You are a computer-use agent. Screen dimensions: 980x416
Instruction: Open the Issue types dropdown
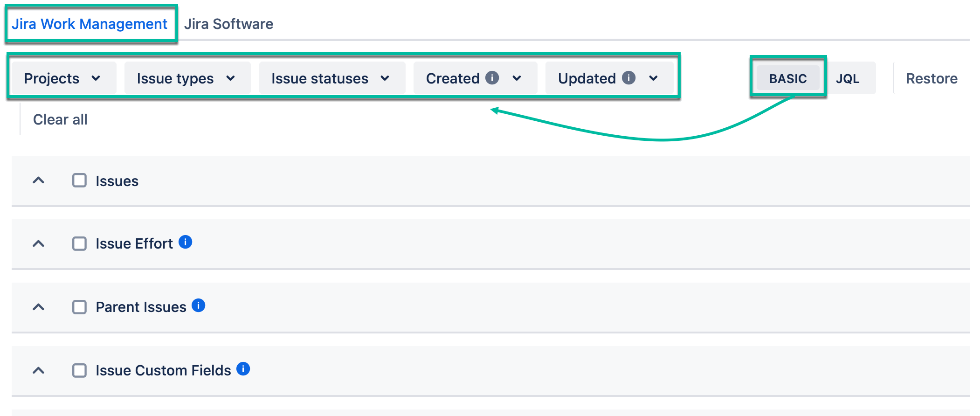tap(186, 78)
